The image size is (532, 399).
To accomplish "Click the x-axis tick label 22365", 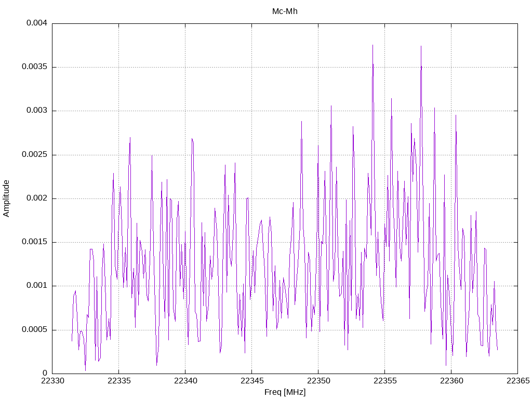I will [x=518, y=381].
